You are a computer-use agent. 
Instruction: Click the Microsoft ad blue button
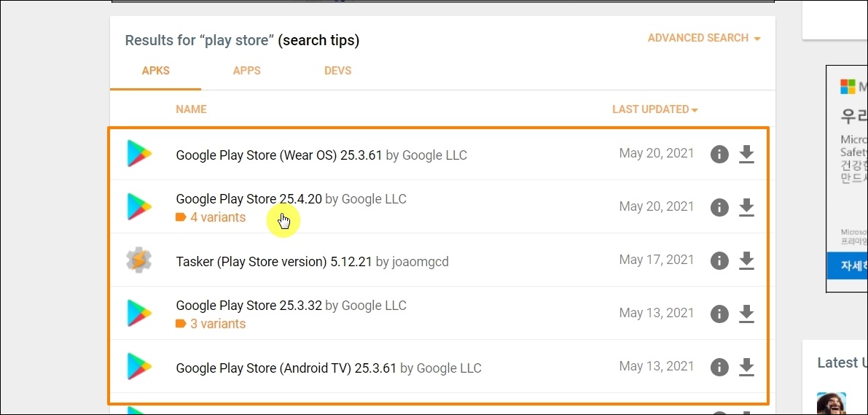click(848, 265)
